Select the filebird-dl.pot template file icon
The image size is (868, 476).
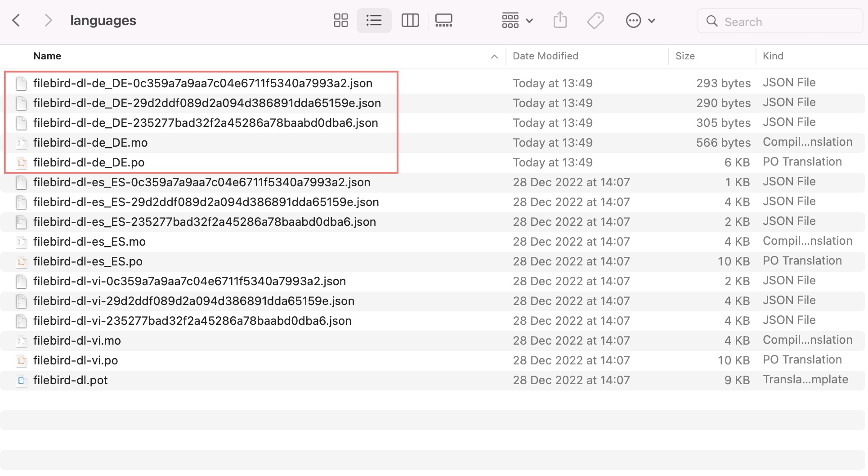pyautogui.click(x=21, y=381)
